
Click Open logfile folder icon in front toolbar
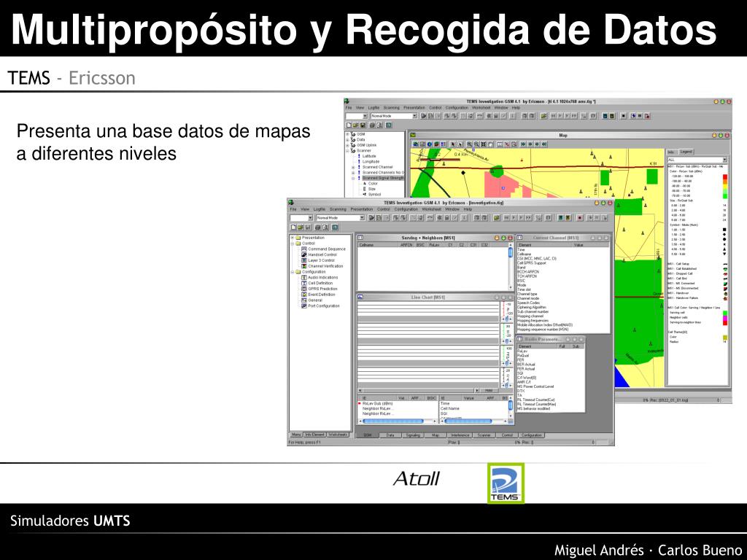[x=496, y=217]
